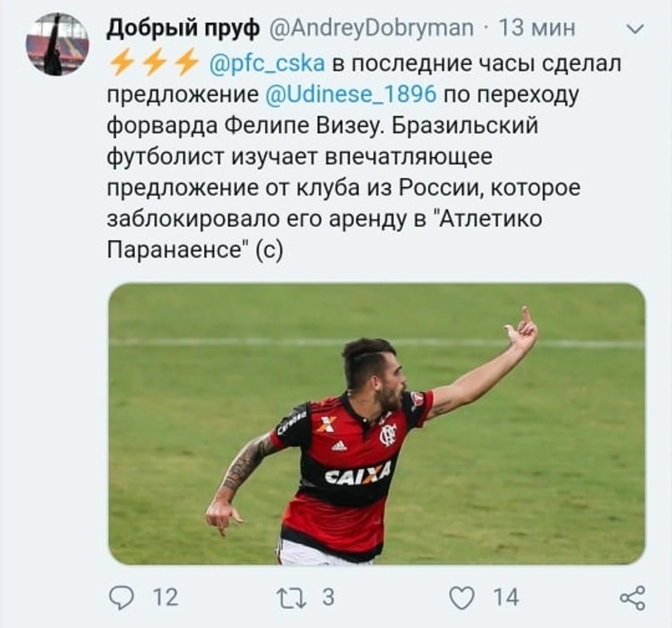Tap the retweet arrows icon
The image size is (672, 628).
tap(291, 598)
